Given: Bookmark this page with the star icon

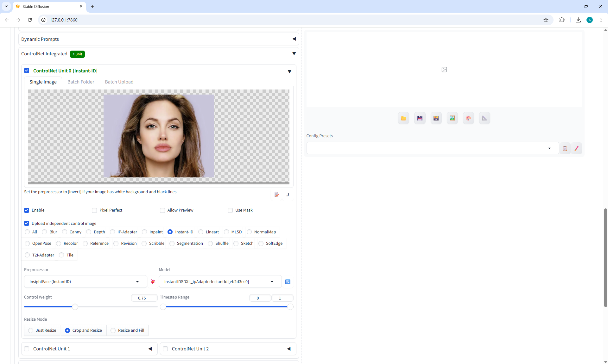Looking at the screenshot, I should tap(546, 20).
